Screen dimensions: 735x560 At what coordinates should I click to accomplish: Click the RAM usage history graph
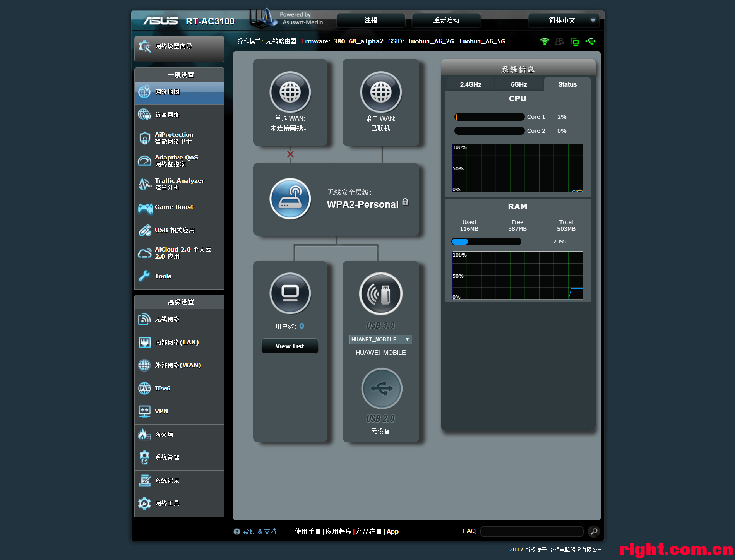(517, 276)
